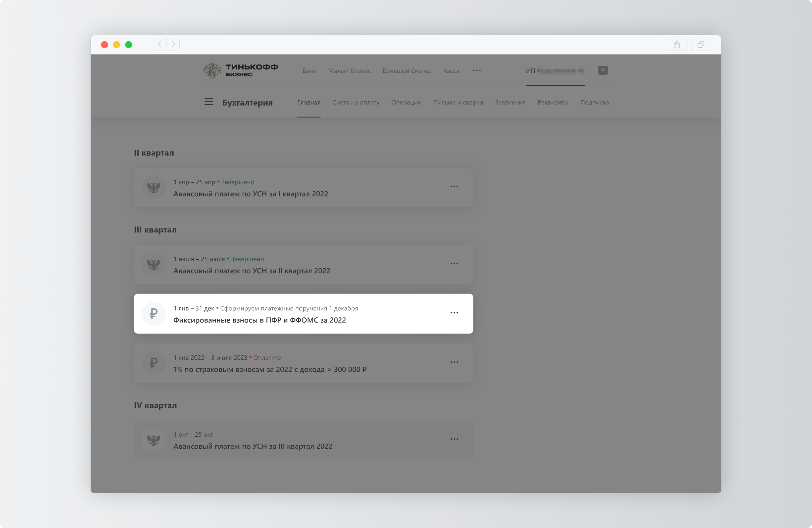Open the hamburger menu next to Бухгалтерия
Screen dimensions: 812x528
[208, 102]
